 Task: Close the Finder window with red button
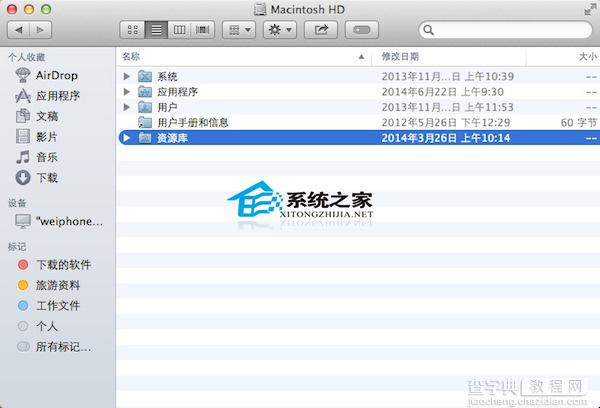point(12,9)
